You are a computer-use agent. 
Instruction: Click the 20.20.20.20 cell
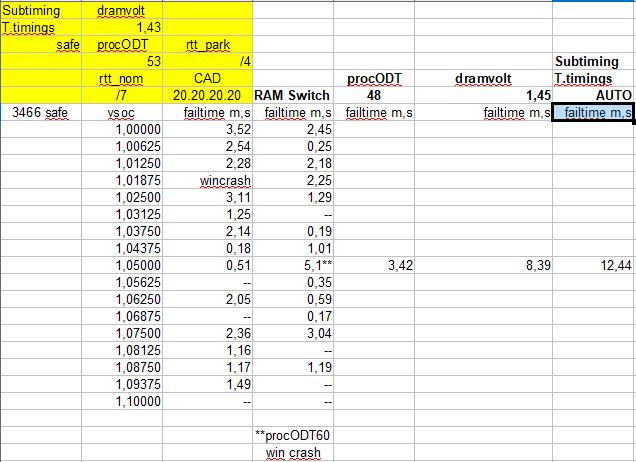coord(208,95)
